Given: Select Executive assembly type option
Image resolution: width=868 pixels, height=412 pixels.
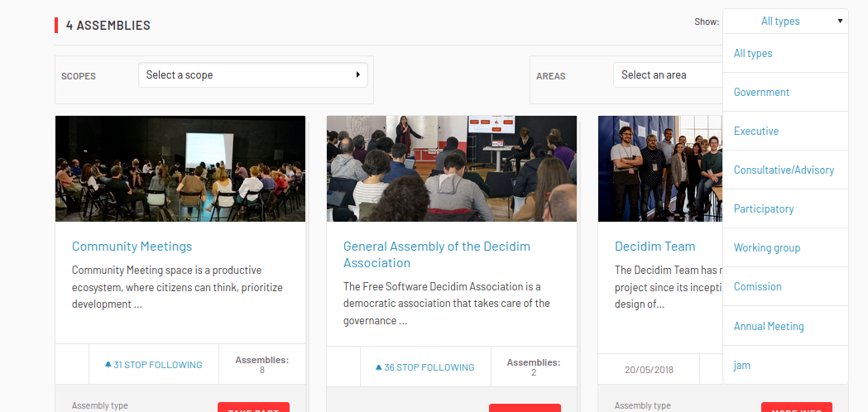Looking at the screenshot, I should coord(756,131).
